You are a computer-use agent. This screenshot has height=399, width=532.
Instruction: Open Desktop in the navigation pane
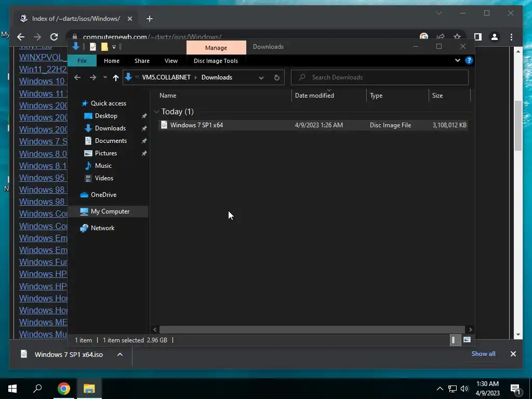pos(106,116)
